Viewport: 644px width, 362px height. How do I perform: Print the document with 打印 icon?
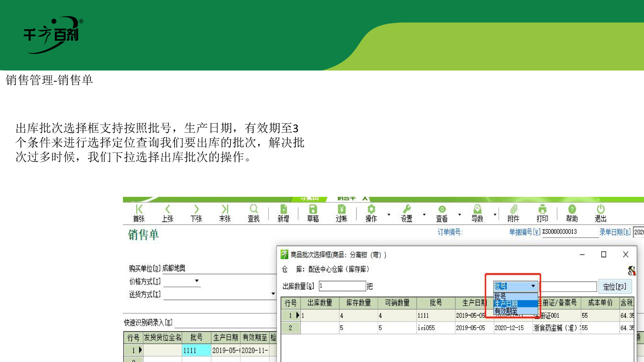tap(542, 213)
